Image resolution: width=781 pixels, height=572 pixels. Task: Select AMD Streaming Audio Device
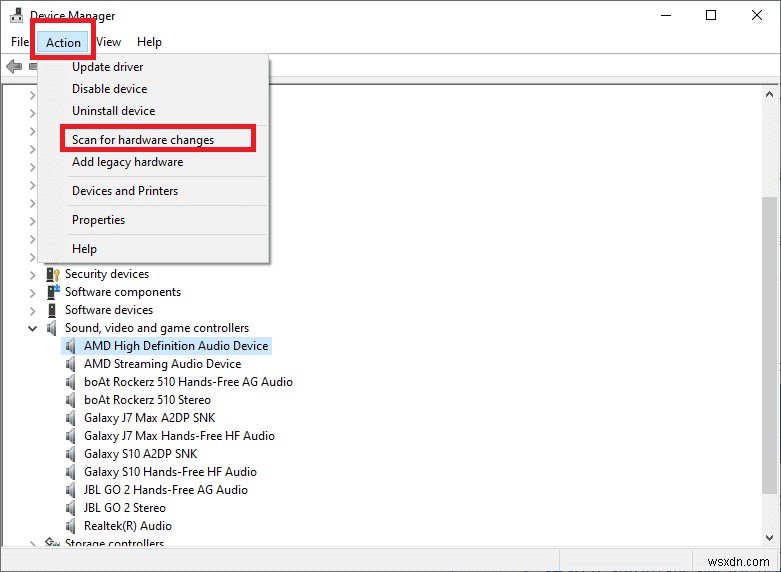tap(162, 364)
